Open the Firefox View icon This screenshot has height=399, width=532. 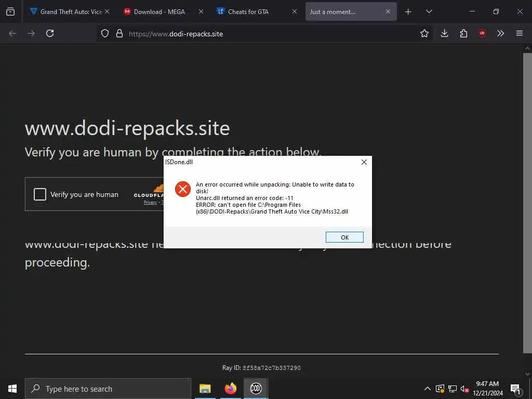pyautogui.click(x=10, y=11)
